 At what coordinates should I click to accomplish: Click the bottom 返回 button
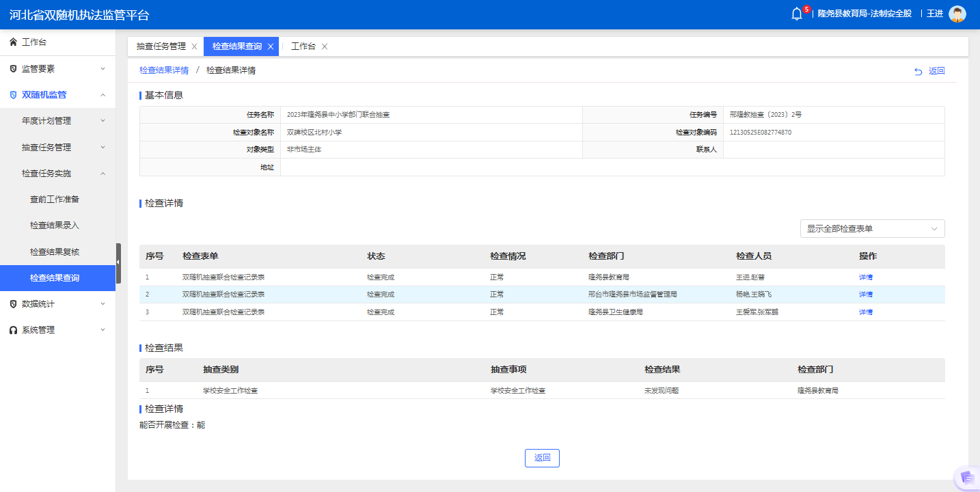point(541,458)
